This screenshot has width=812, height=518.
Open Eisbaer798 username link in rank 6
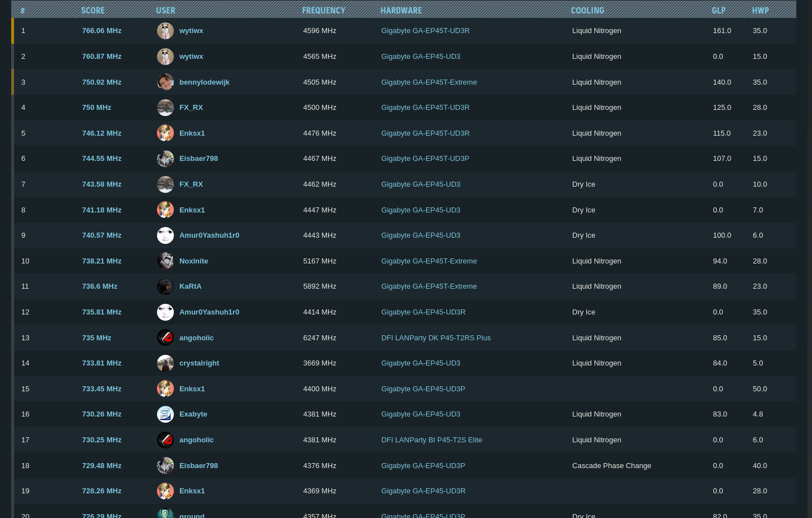click(199, 159)
